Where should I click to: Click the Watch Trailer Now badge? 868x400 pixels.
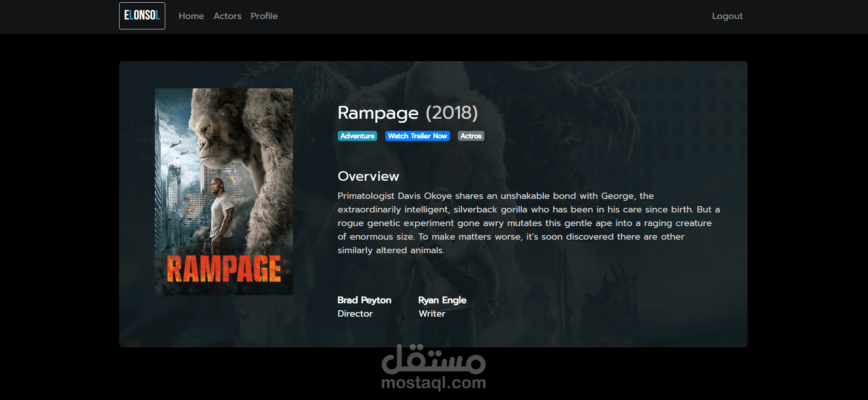417,136
